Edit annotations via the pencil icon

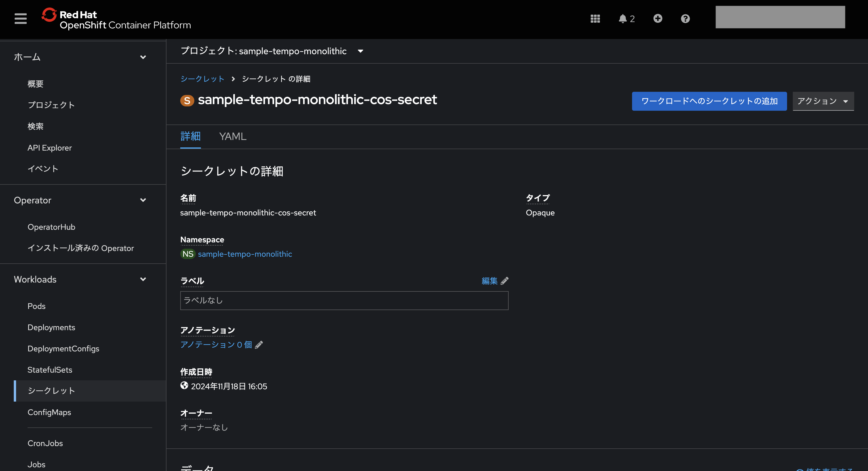click(259, 345)
